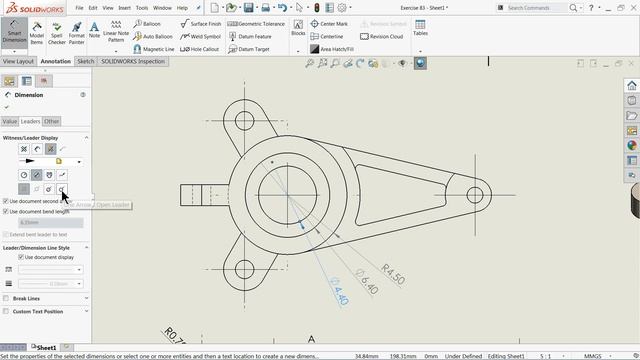This screenshot has height=360, width=640.
Task: Click the Rebuild traffic light icon
Action: pos(317,7)
